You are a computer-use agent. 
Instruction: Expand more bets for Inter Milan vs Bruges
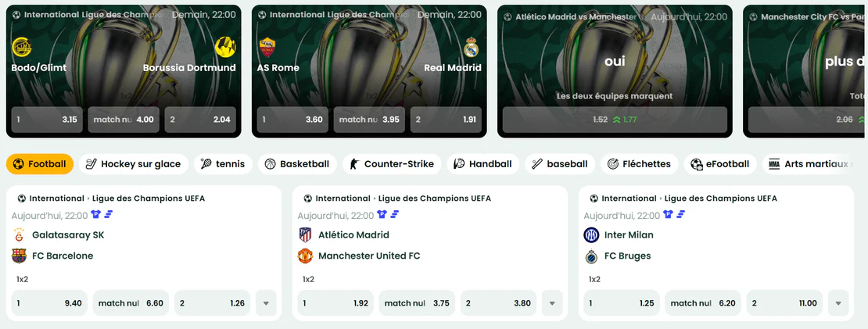click(838, 303)
